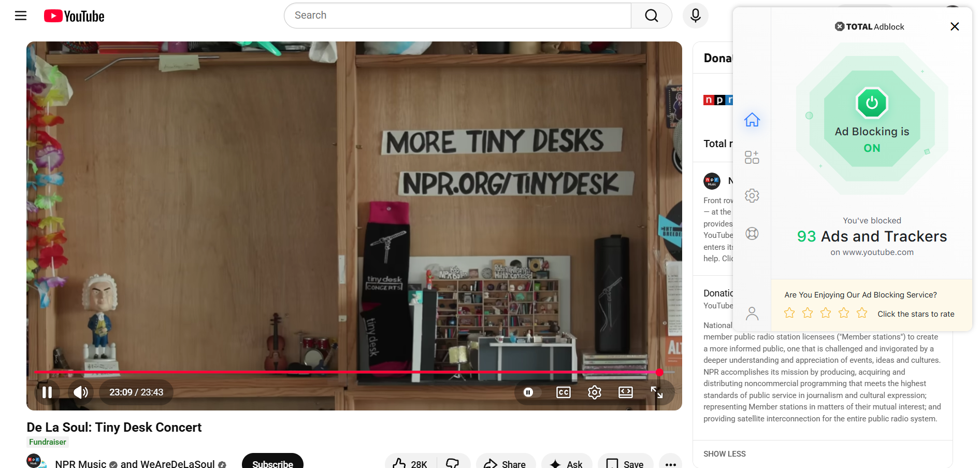Select the Total Adblock home icon
980x468 pixels.
(752, 120)
